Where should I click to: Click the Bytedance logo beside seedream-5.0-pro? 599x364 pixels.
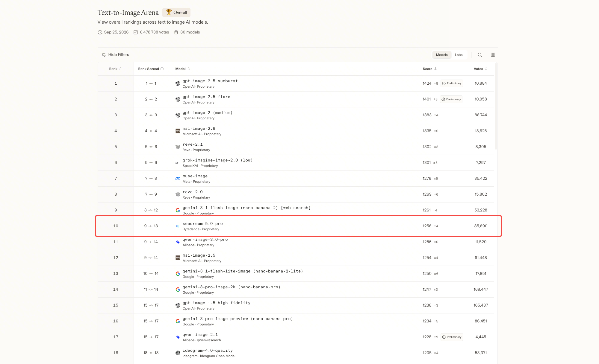click(178, 226)
